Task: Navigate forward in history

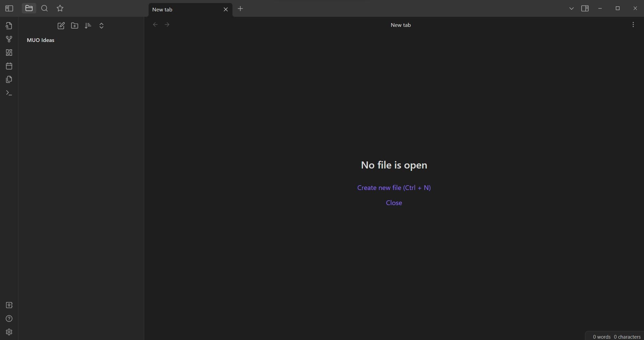Action: pyautogui.click(x=167, y=25)
